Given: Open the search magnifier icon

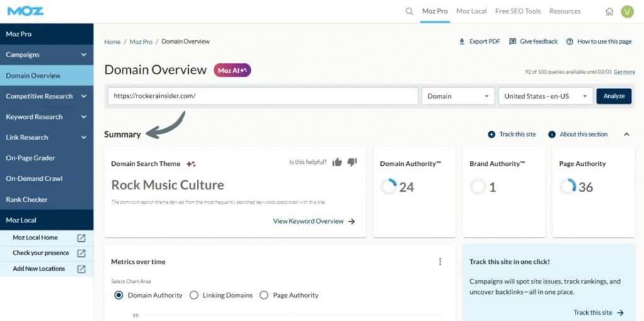Looking at the screenshot, I should (x=409, y=11).
